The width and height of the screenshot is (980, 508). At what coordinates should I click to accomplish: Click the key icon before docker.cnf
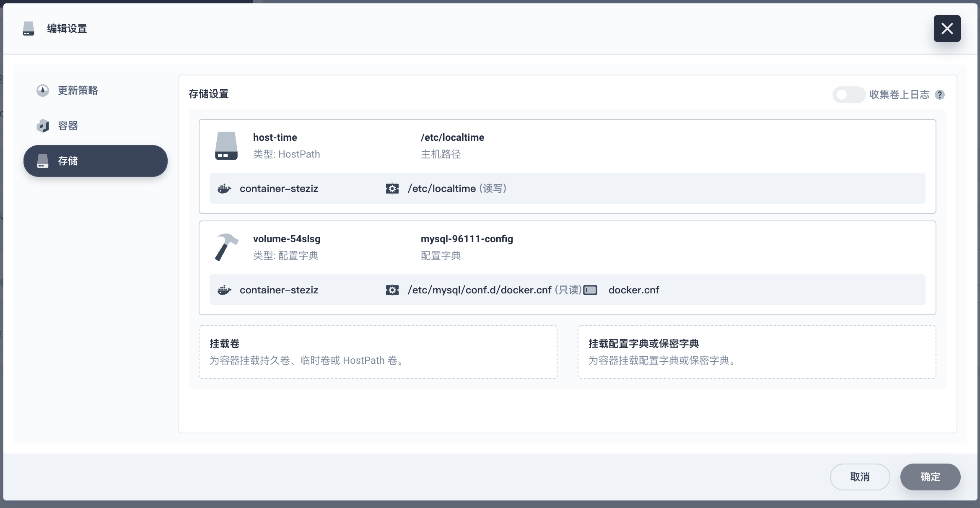[x=590, y=290]
